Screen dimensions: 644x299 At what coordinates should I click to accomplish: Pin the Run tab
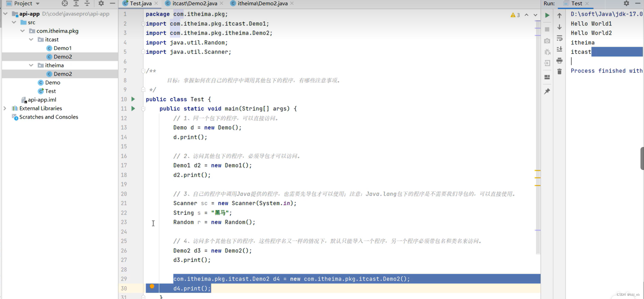pos(547,91)
